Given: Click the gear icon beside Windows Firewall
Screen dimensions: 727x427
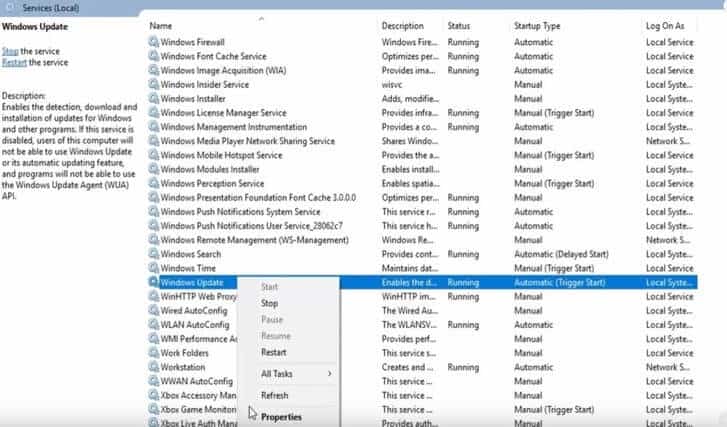Looking at the screenshot, I should click(153, 42).
